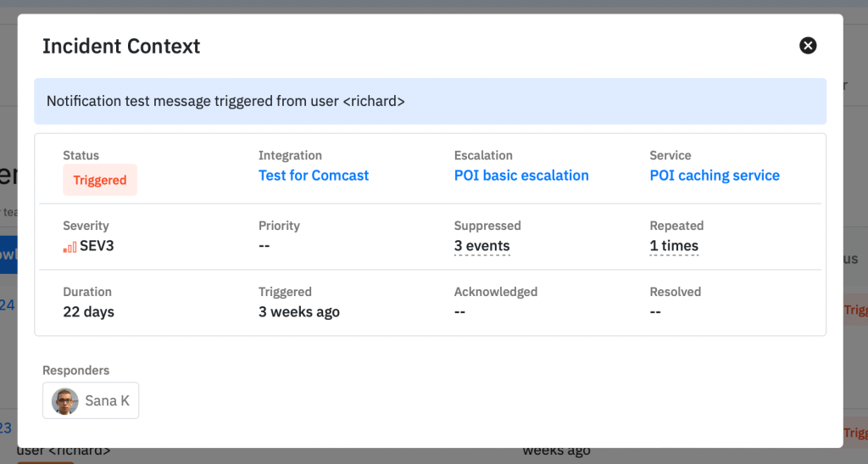Click the red Triggered status badge

[x=100, y=180]
